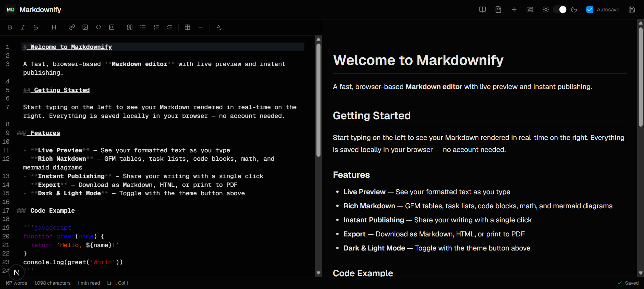Click '### Features' line in editor
This screenshot has height=289, width=644.
click(x=38, y=133)
